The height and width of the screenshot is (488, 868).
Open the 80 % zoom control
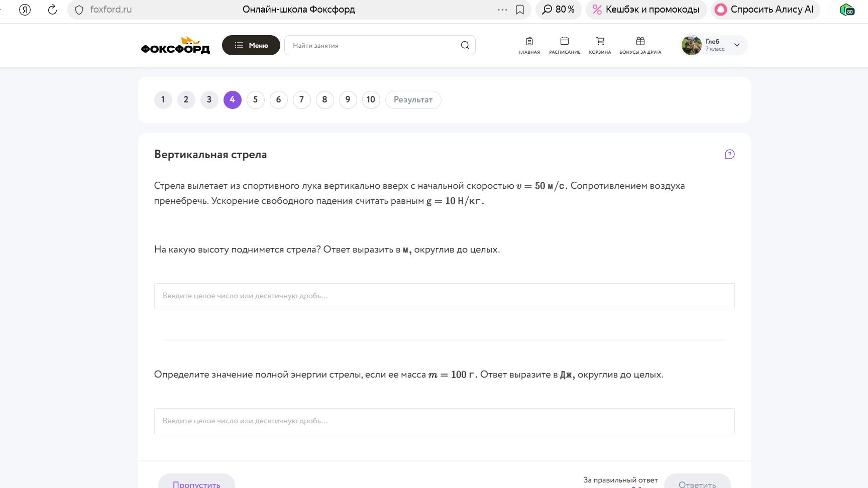coord(559,10)
